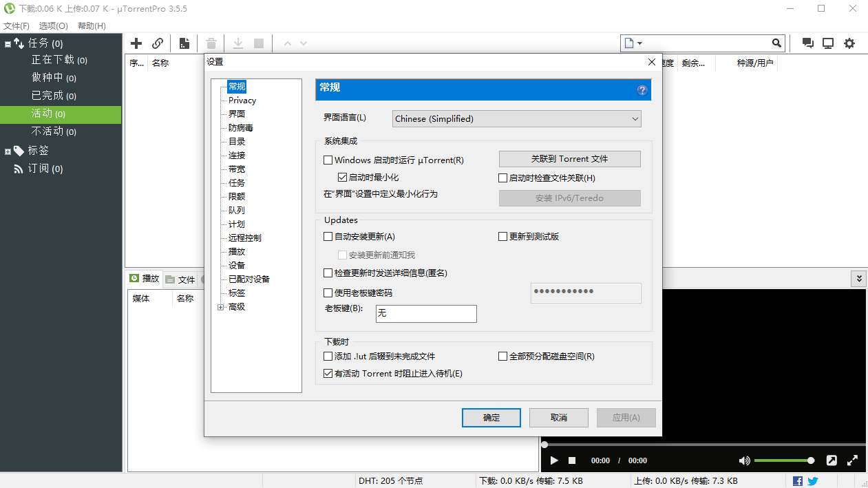Expand the 标签 sidebar group
The image size is (868, 488).
coord(8,151)
